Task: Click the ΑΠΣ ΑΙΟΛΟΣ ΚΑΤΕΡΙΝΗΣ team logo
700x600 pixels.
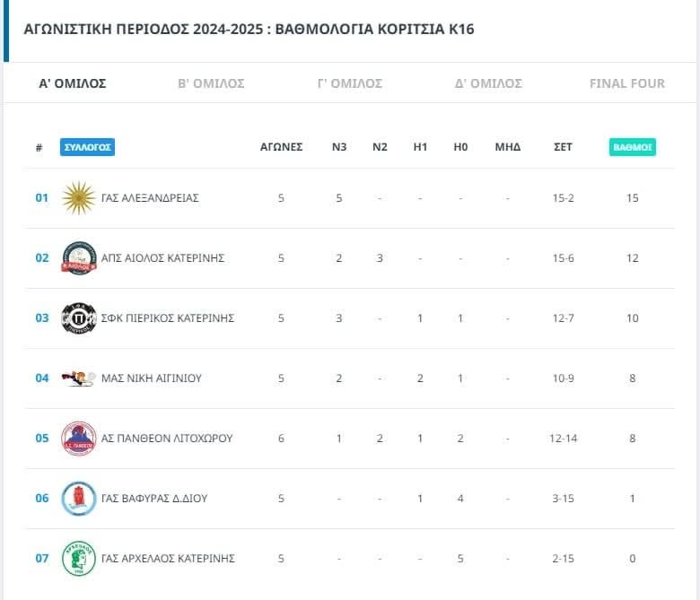Action: pyautogui.click(x=78, y=258)
